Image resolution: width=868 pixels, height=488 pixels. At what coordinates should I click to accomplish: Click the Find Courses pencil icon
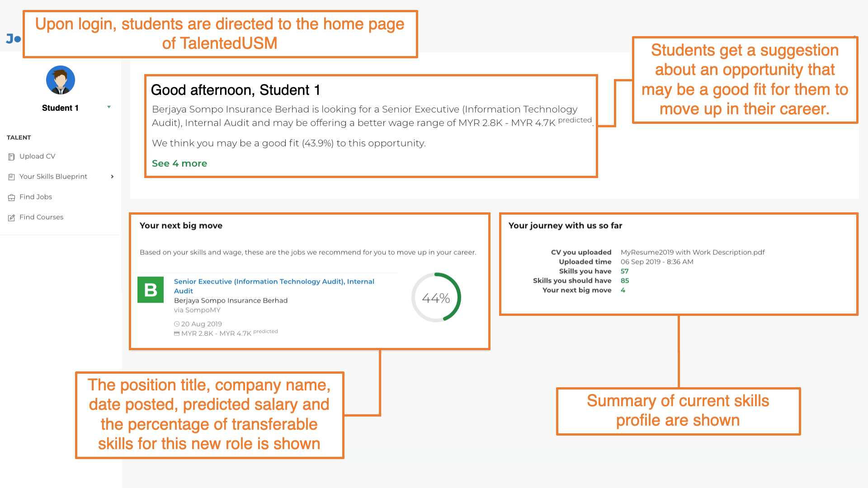point(11,218)
